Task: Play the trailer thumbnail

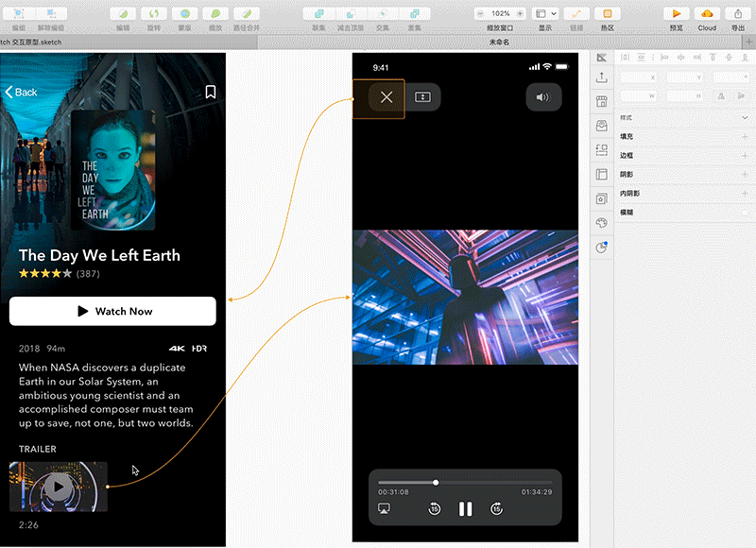Action: (x=59, y=487)
